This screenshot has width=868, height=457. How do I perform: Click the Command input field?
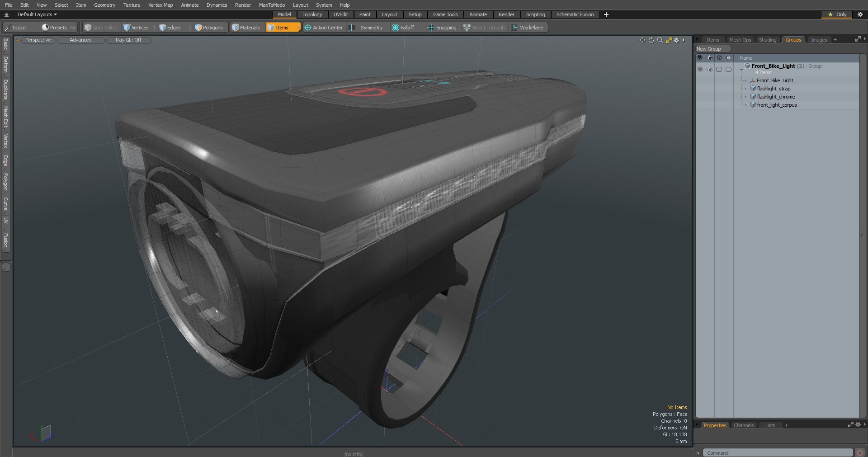778,452
